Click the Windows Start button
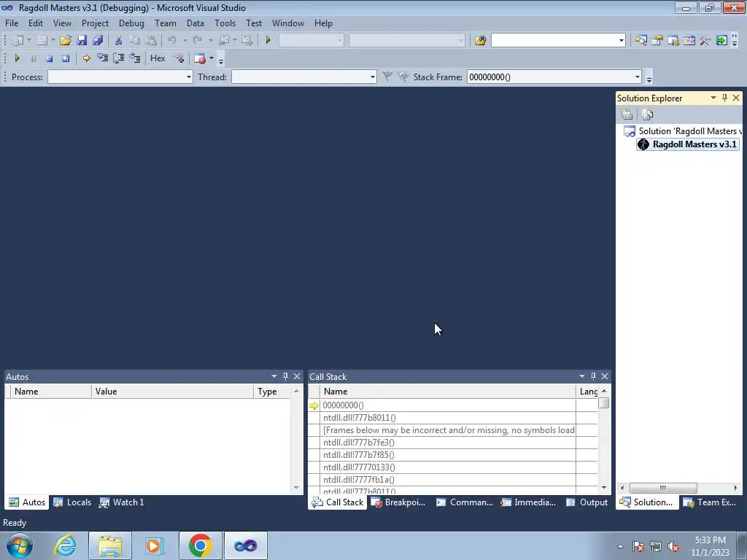Screen dimensions: 747x560 click(x=20, y=545)
